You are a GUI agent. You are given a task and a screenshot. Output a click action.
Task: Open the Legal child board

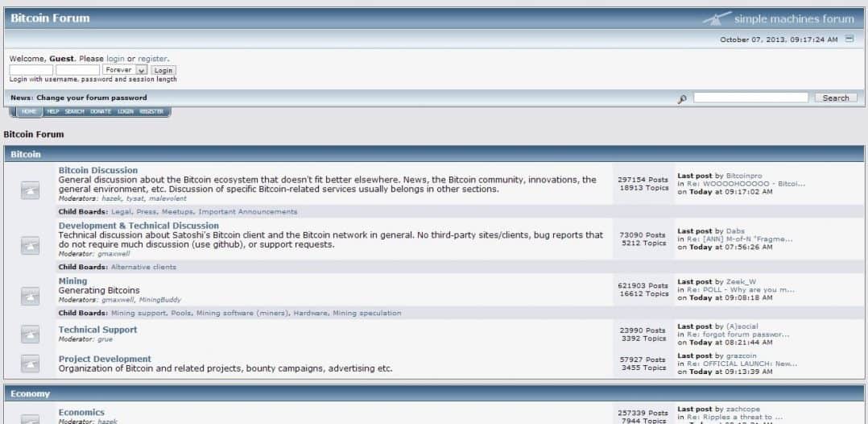pos(121,212)
